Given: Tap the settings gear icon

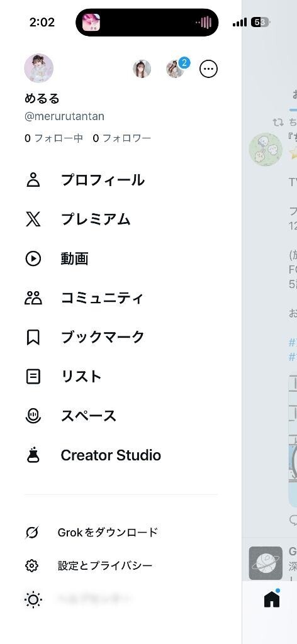Looking at the screenshot, I should (32, 565).
